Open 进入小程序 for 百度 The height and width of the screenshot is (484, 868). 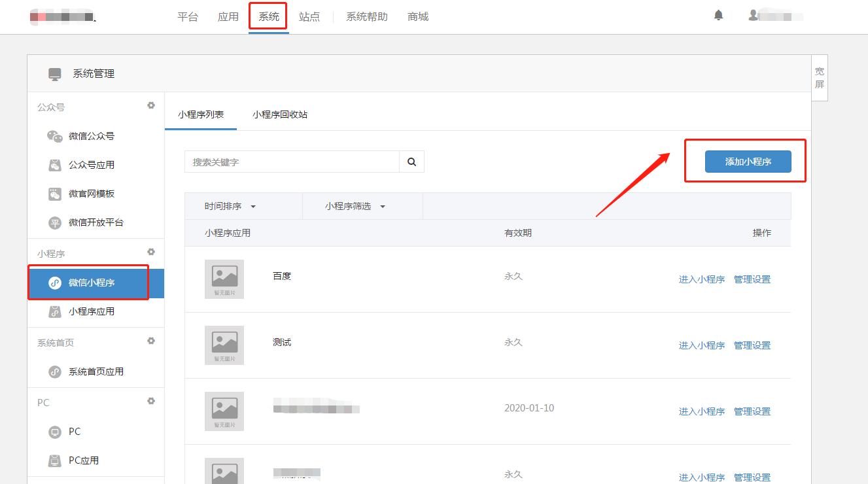[702, 279]
